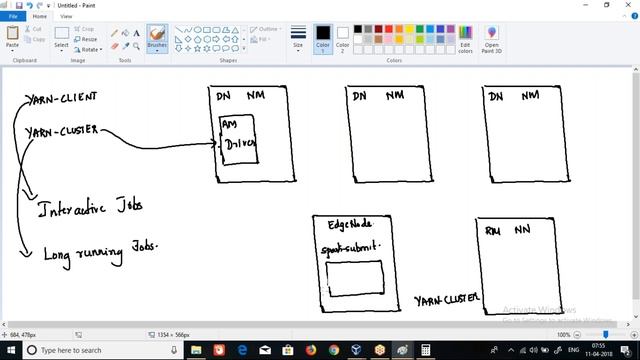Click the Cut button
Viewport: 640px width, 360px height.
tap(33, 29)
